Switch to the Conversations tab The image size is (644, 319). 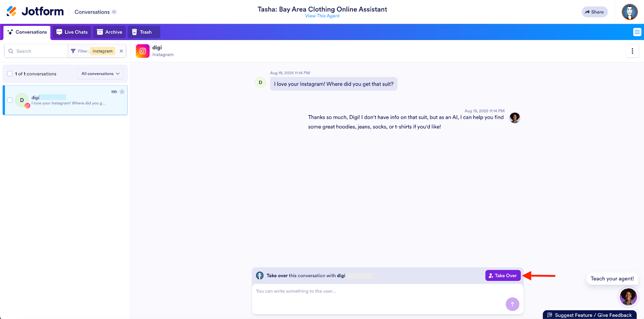[x=27, y=32]
